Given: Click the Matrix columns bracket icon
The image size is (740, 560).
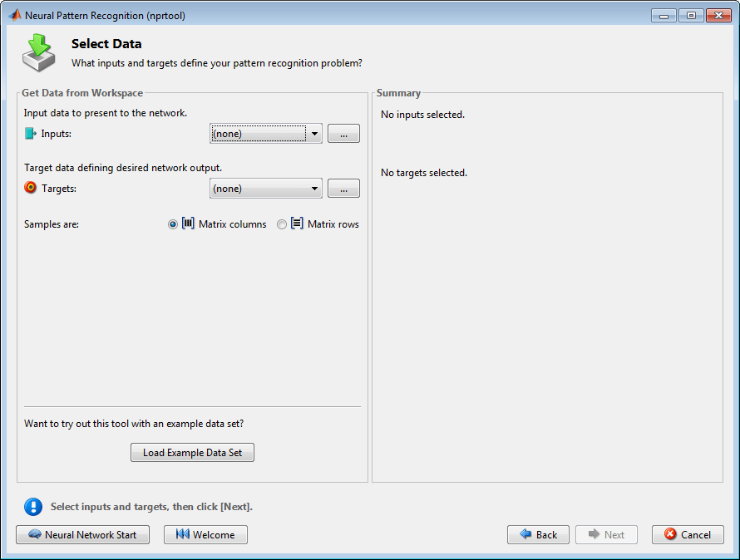Looking at the screenshot, I should pos(188,224).
